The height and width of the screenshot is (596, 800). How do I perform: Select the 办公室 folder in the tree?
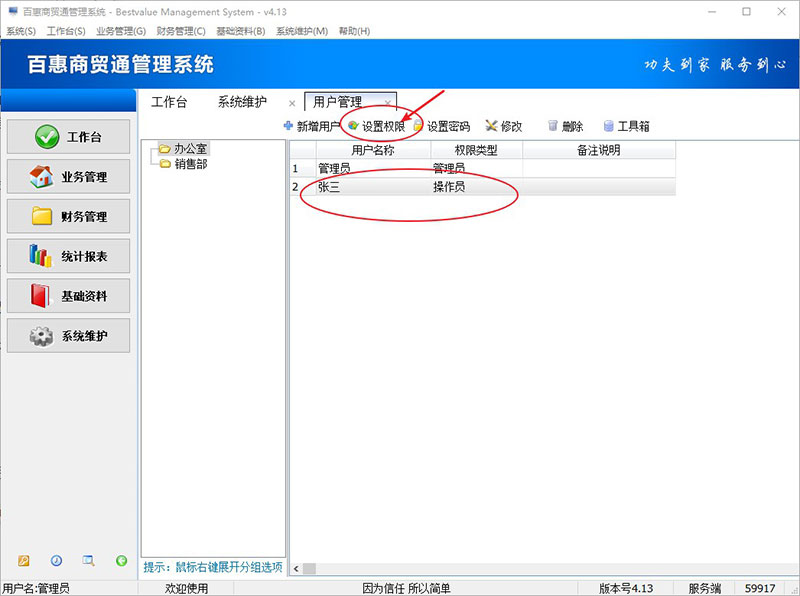(x=183, y=148)
